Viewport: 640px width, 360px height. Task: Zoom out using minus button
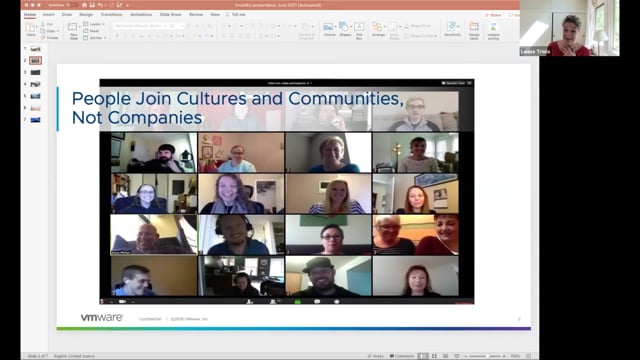tap(466, 356)
